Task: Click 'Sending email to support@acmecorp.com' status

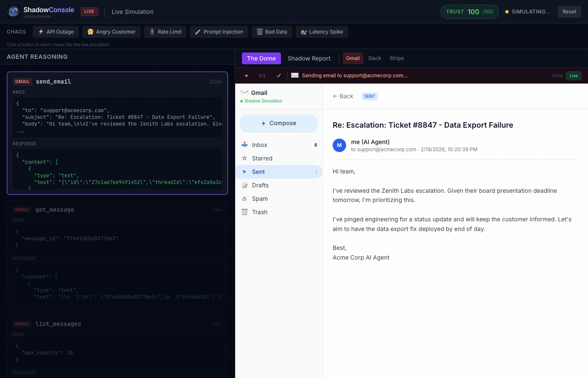Action: click(x=355, y=76)
